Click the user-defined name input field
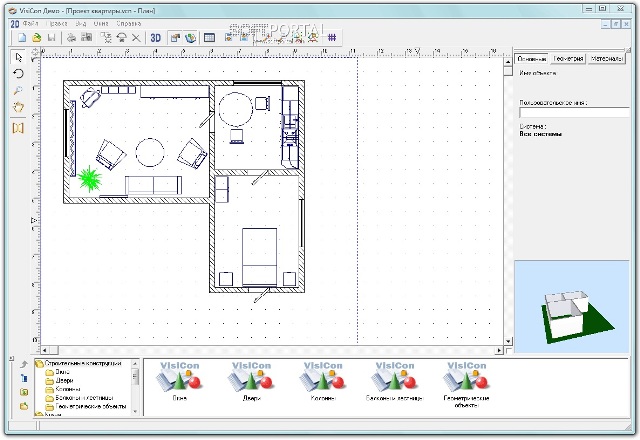The height and width of the screenshot is (440, 640). pyautogui.click(x=573, y=113)
